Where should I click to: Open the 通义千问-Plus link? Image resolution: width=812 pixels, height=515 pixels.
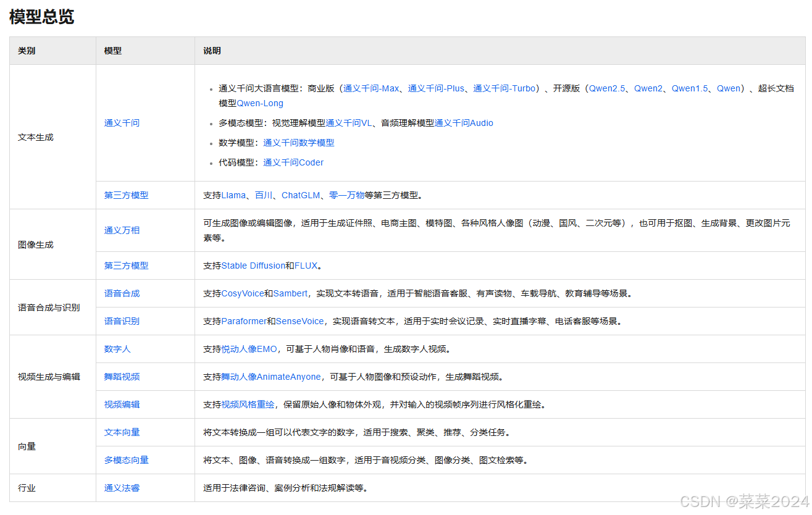(x=436, y=88)
